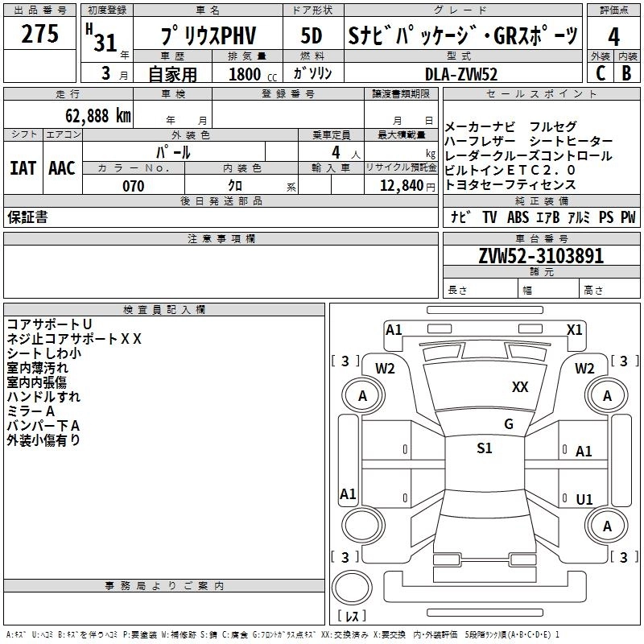The image size is (644, 644).
Task: Click the レス spare tire circle
Action: point(352,588)
